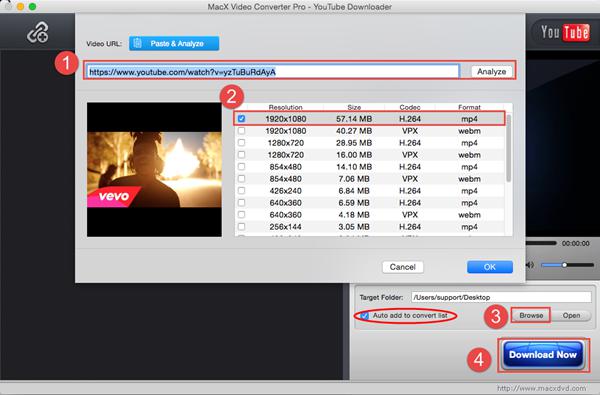
Task: Click the yellow minimize window button
Action: point(21,7)
